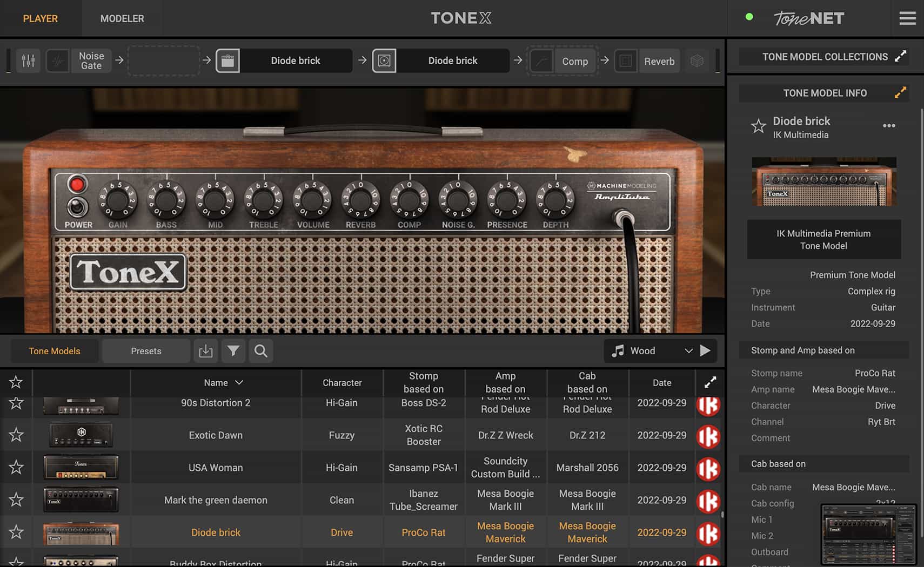
Task: Star the Diode brick model in the info panel
Action: [759, 126]
